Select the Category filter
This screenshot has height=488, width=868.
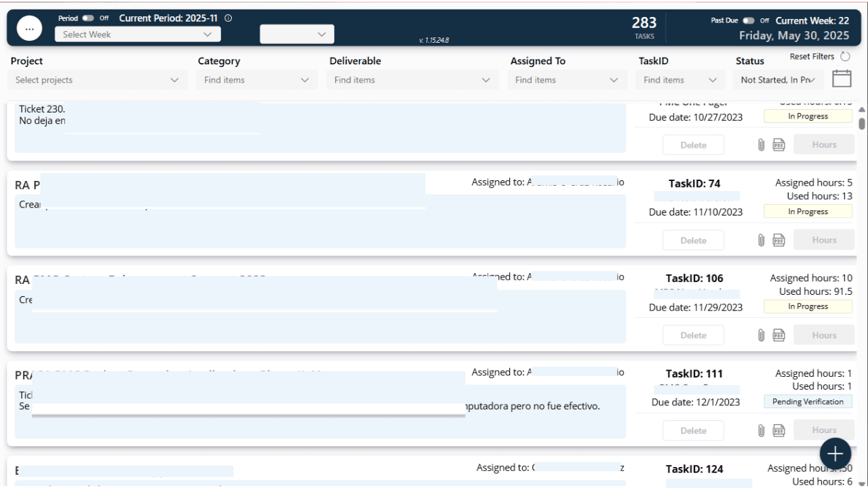(x=256, y=79)
